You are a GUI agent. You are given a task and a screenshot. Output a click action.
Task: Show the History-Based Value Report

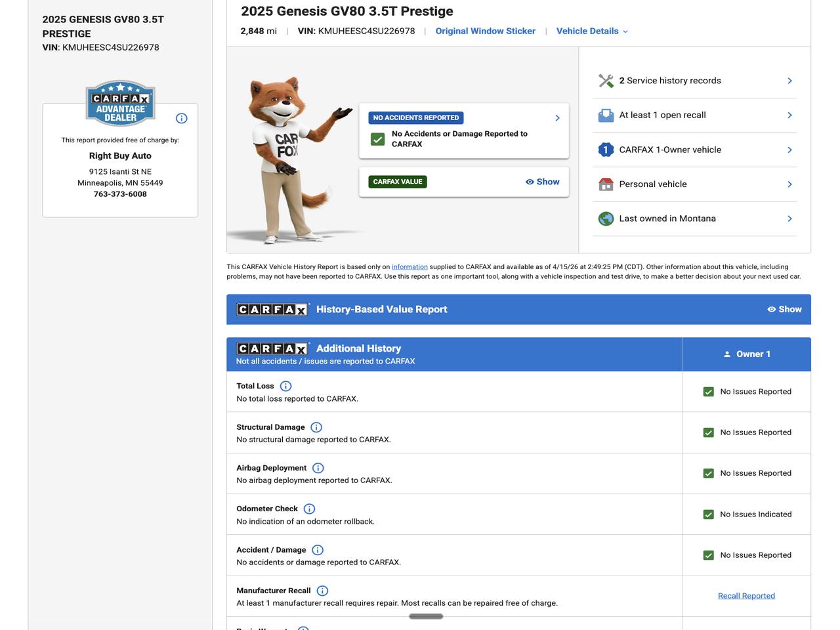[785, 309]
